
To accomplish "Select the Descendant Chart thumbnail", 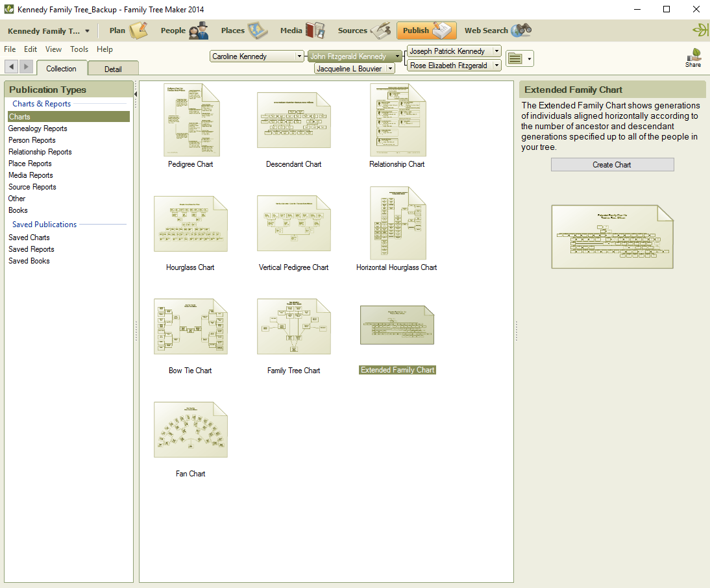I will coord(294,120).
